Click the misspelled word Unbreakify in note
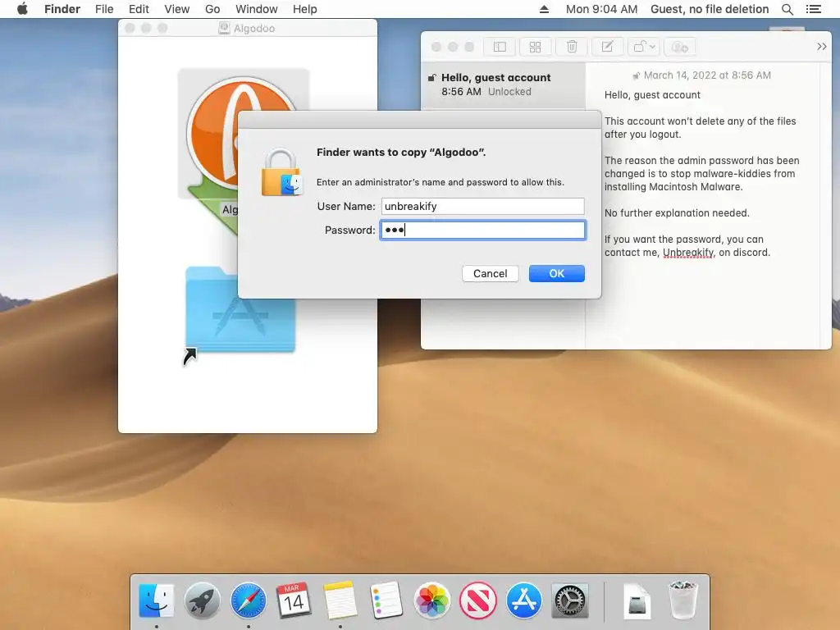Screen dimensions: 840x630 pyautogui.click(x=688, y=253)
